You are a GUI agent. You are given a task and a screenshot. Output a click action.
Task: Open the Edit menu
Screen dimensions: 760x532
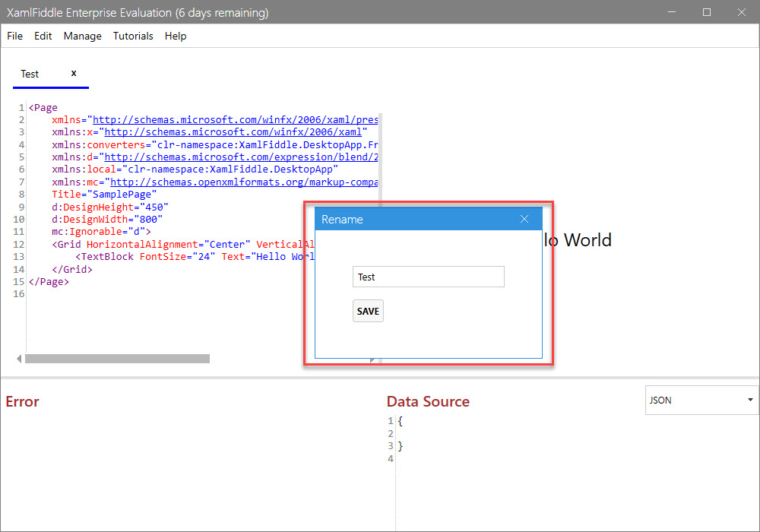click(x=43, y=36)
